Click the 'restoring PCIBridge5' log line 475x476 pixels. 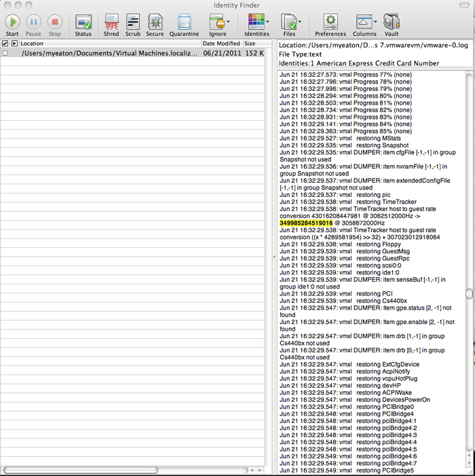pos(346,471)
